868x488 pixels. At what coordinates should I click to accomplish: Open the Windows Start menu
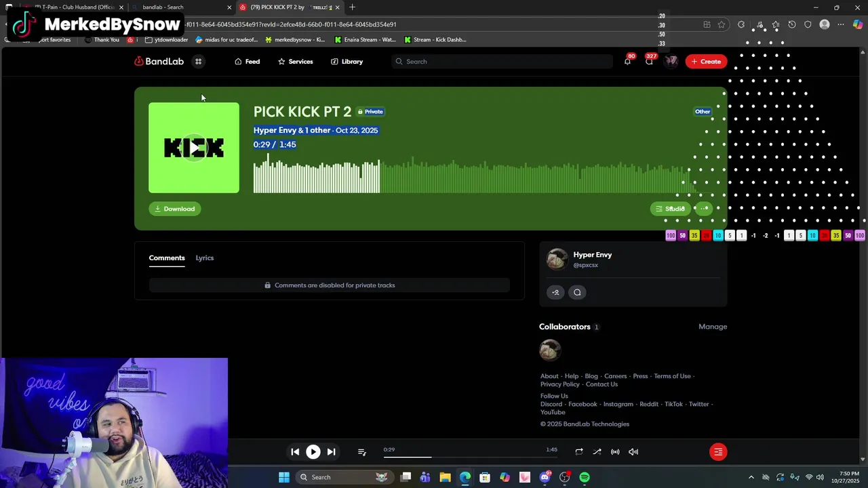tap(284, 477)
